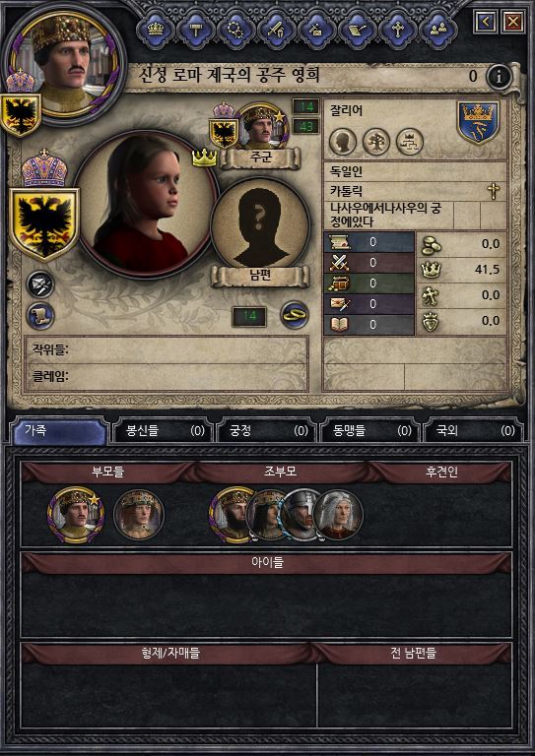Open the hammer council top-bar button

click(x=196, y=31)
